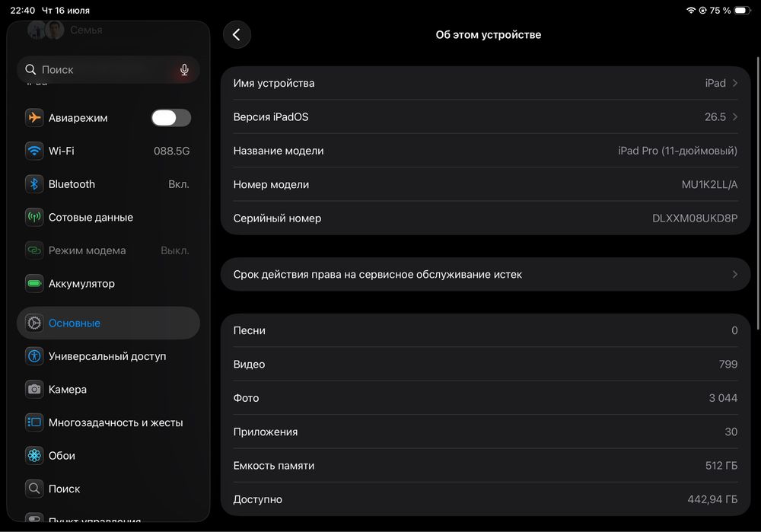Toggle the Авиарежим switch
Image resolution: width=761 pixels, height=532 pixels.
point(170,117)
